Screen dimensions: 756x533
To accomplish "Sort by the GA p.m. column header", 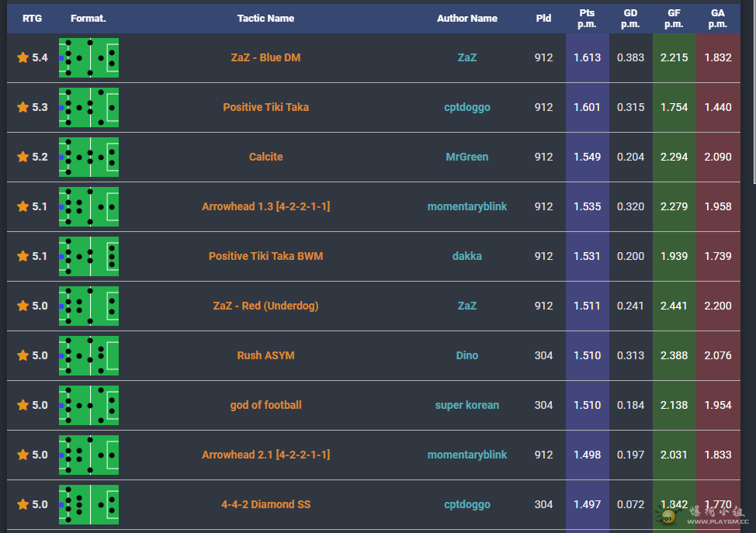I will click(x=717, y=19).
